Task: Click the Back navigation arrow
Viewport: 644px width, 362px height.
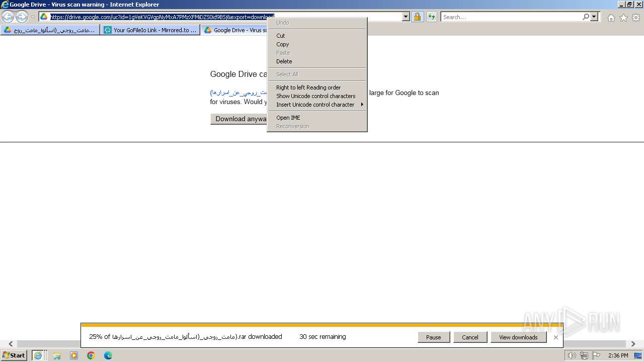Action: click(8, 17)
